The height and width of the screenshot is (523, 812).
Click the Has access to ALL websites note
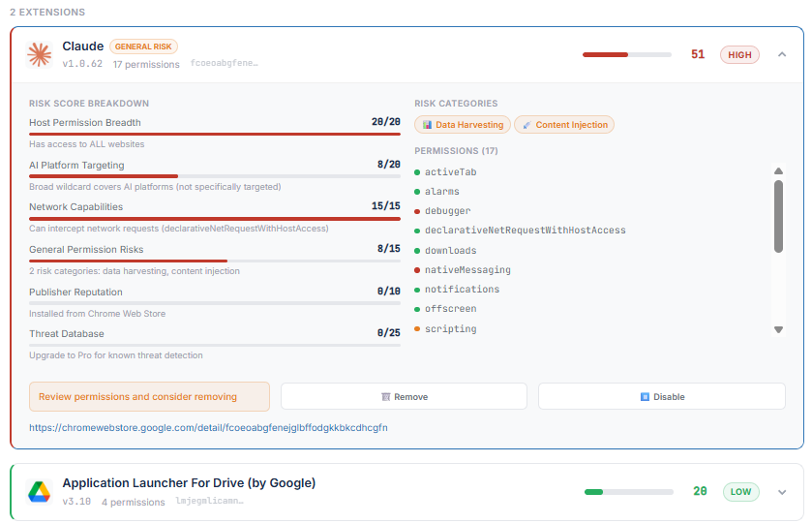pos(87,144)
